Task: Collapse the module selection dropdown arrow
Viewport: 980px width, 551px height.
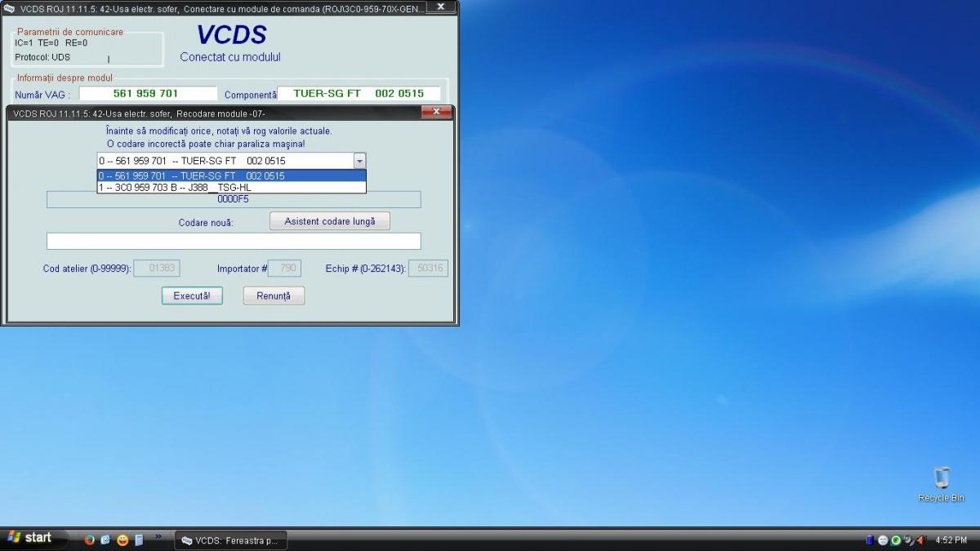Action: point(359,161)
